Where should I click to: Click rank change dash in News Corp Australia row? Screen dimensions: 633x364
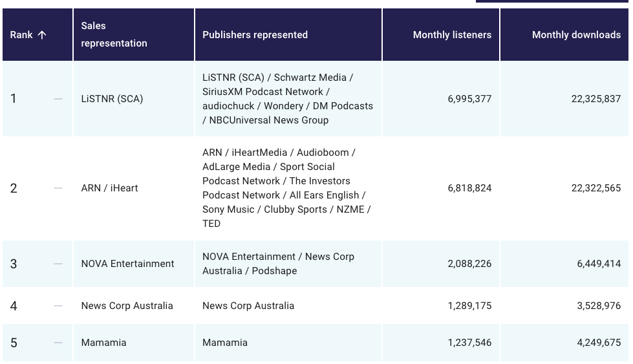click(58, 306)
